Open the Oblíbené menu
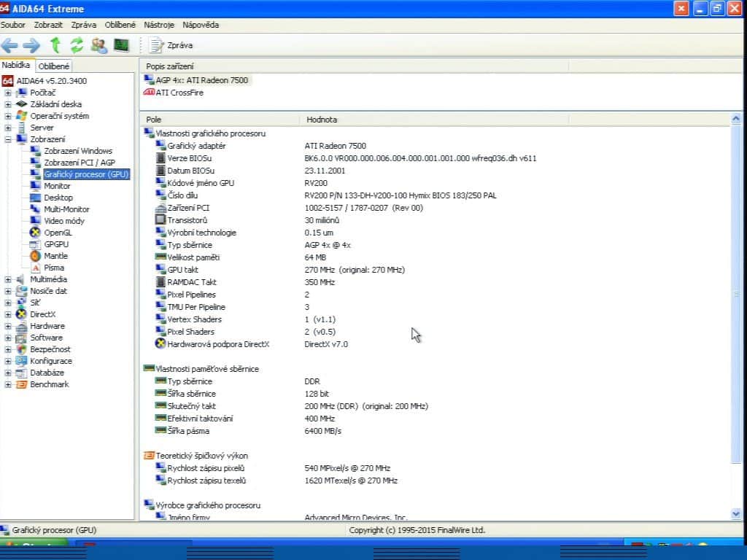 point(120,25)
